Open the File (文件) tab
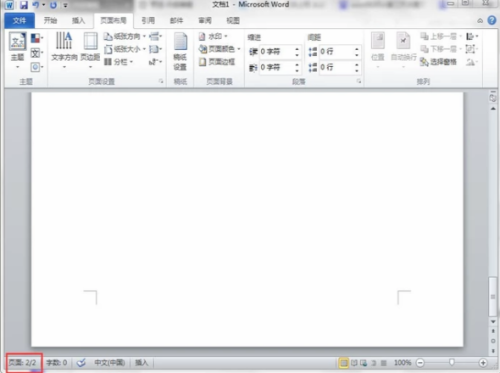Screen dimensions: 500x373 tap(19, 21)
